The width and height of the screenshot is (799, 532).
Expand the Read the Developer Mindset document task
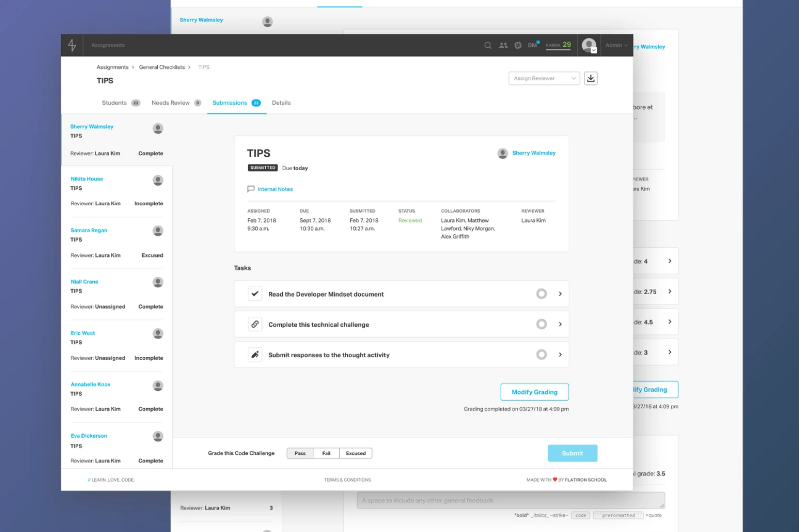(560, 294)
